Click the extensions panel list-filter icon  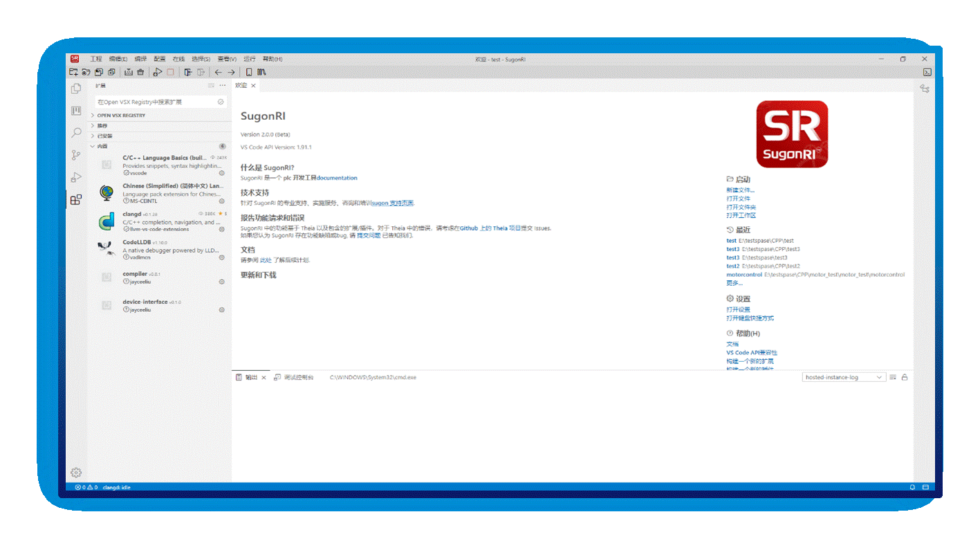tap(212, 86)
